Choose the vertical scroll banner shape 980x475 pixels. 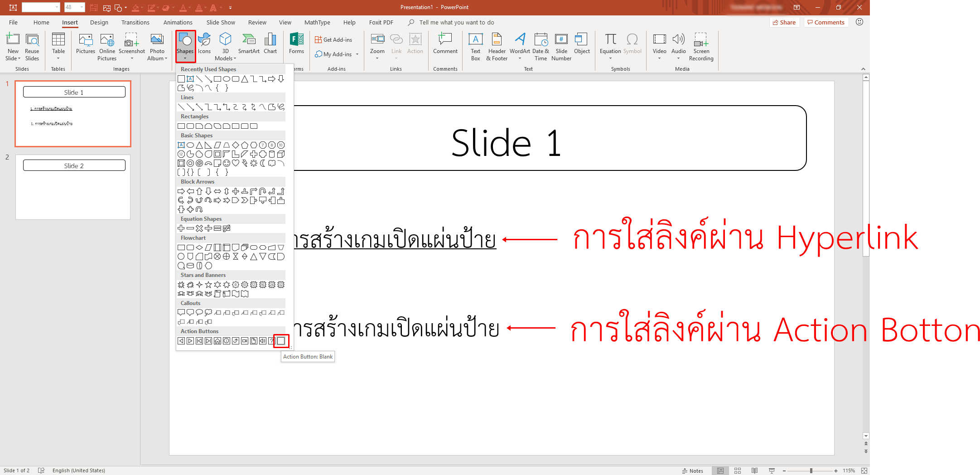pyautogui.click(x=217, y=294)
